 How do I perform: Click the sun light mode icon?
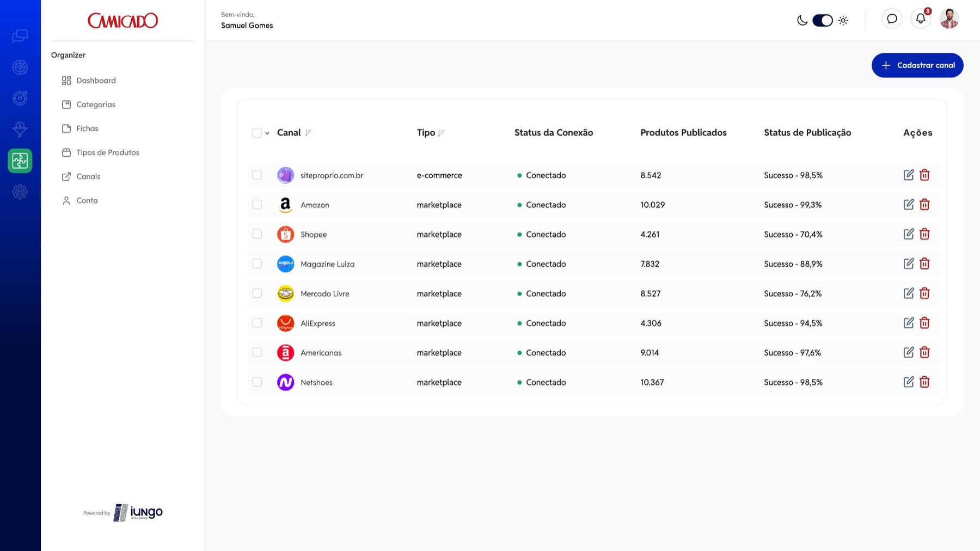(x=843, y=21)
